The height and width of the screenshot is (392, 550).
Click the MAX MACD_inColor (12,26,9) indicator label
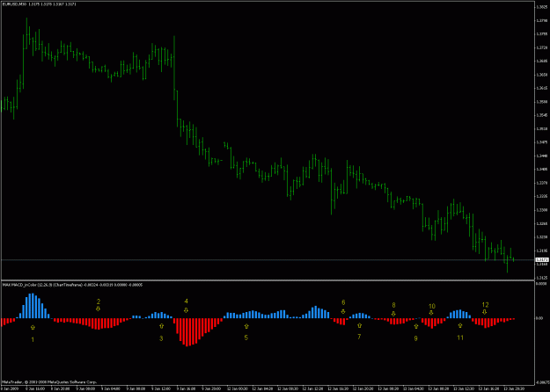point(27,285)
